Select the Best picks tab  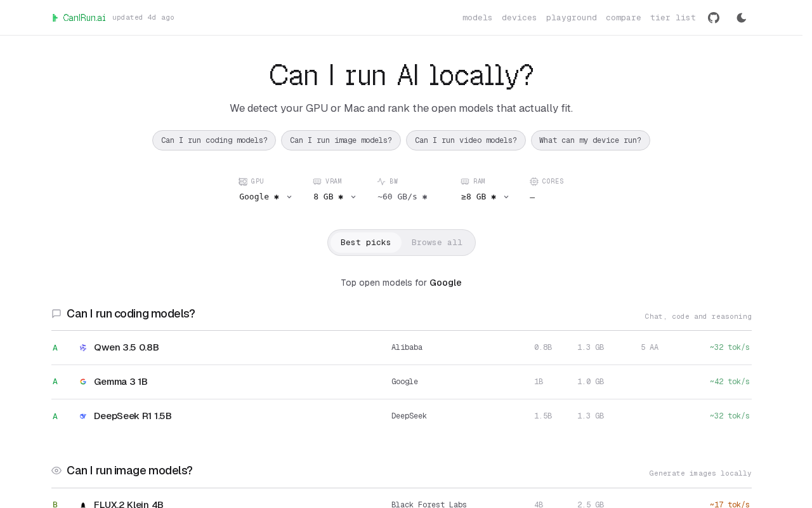pyautogui.click(x=366, y=243)
